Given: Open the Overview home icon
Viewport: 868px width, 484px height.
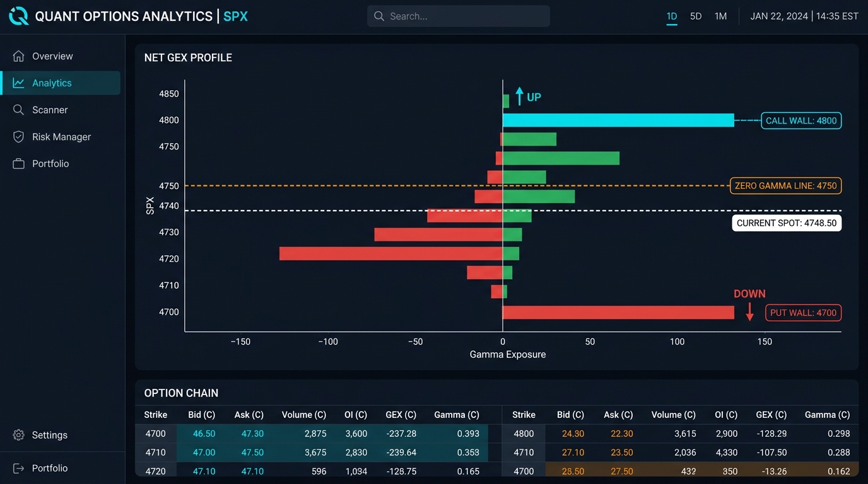Looking at the screenshot, I should coord(19,56).
